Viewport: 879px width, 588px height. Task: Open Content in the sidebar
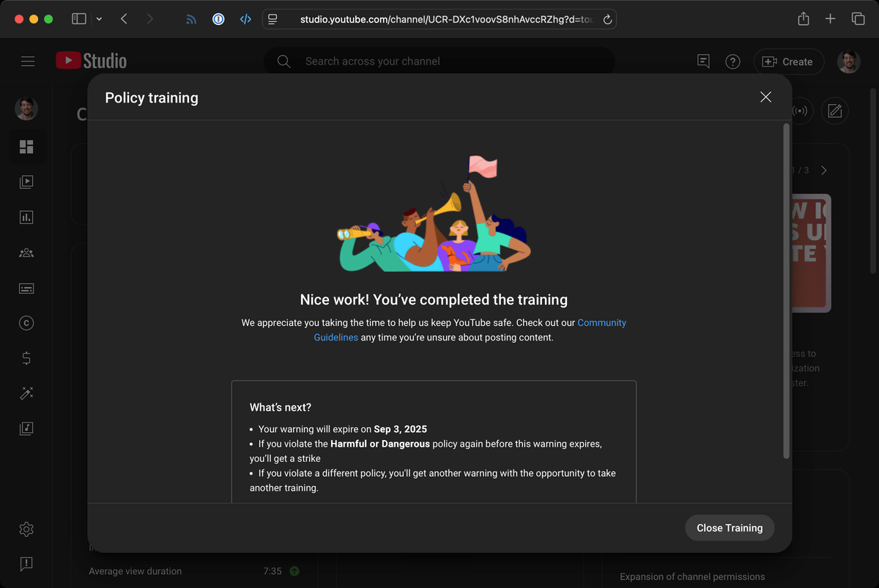coord(26,182)
